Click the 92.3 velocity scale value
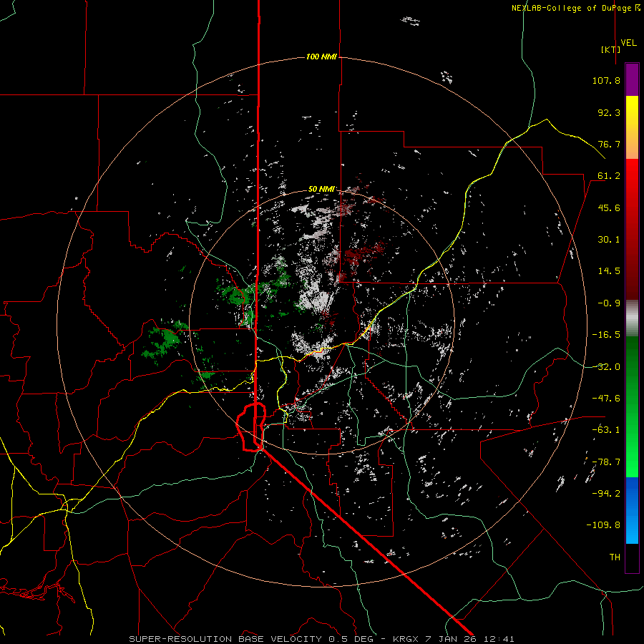 click(609, 112)
